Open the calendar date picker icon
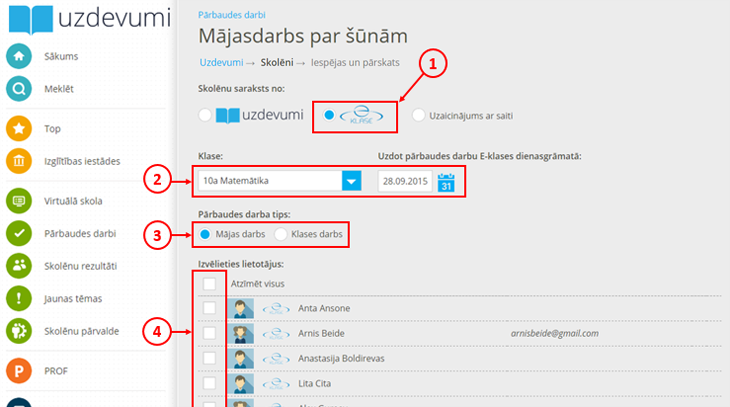The image size is (730, 407). 447,182
